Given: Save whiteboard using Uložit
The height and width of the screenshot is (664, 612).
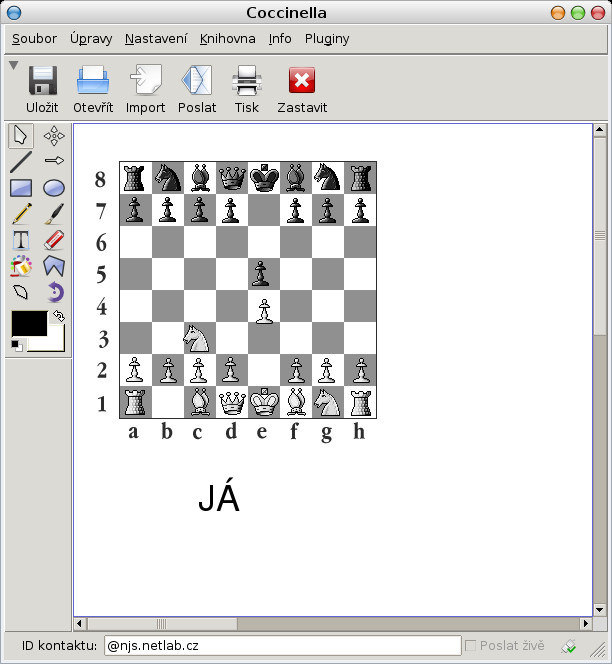Looking at the screenshot, I should (x=42, y=89).
